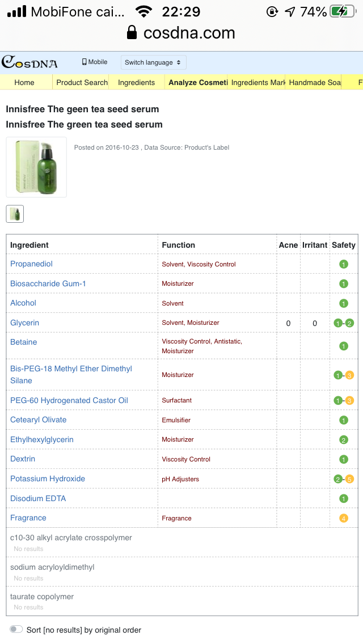The height and width of the screenshot is (644, 363).
Task: Open the Home menu tab
Action: click(24, 82)
